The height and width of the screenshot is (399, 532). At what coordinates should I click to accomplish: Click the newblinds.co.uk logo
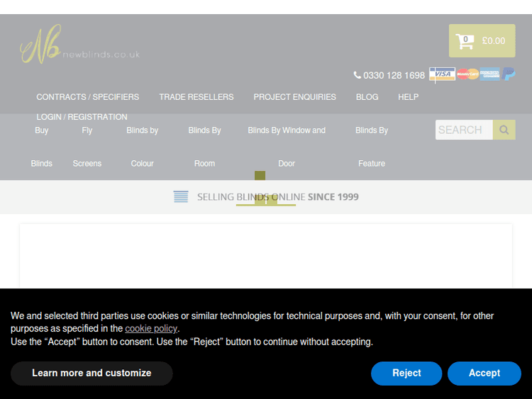(x=79, y=45)
